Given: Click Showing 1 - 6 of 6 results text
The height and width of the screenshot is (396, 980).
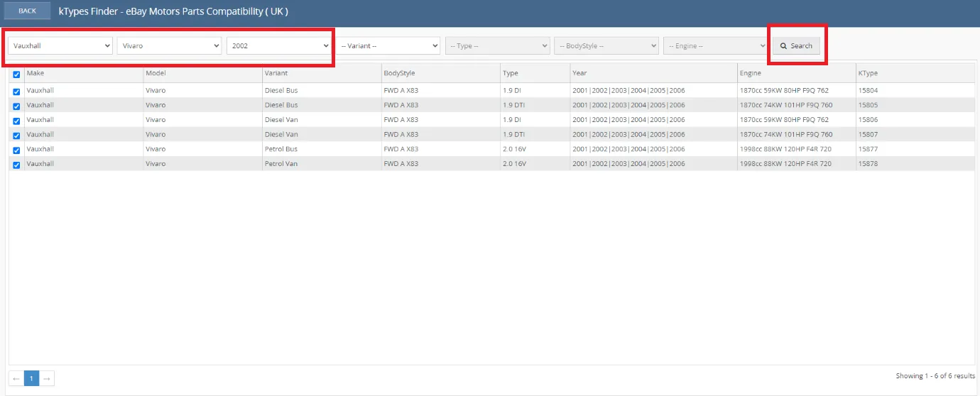Looking at the screenshot, I should (935, 376).
